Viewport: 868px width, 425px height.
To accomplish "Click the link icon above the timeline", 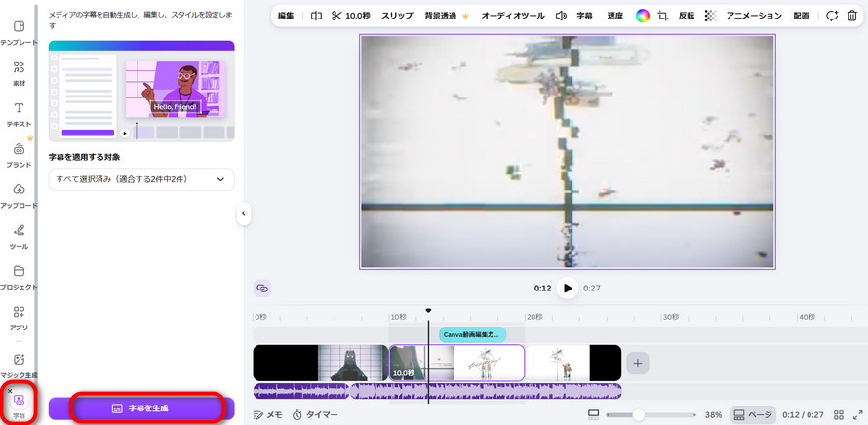I will [262, 289].
